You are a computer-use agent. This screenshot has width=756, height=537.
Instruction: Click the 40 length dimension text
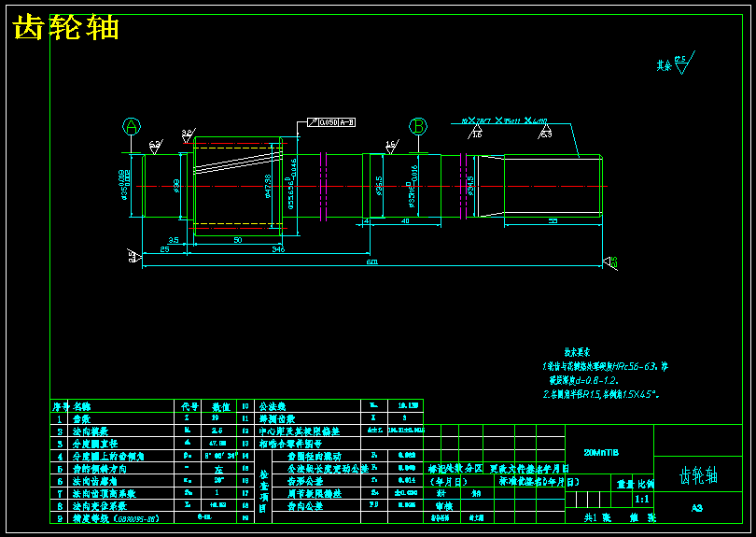pos(405,221)
